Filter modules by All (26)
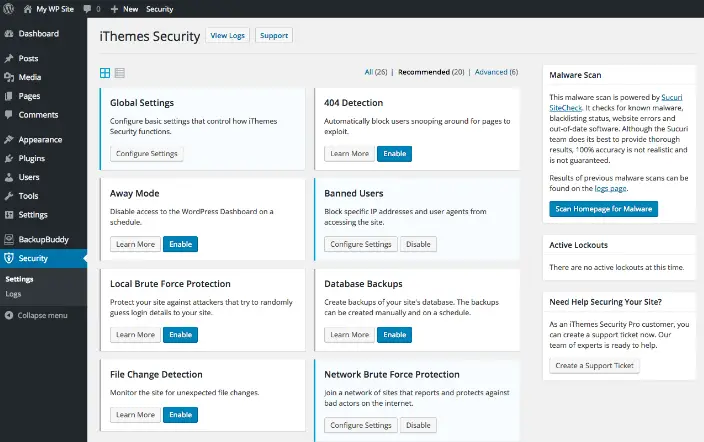 (376, 72)
